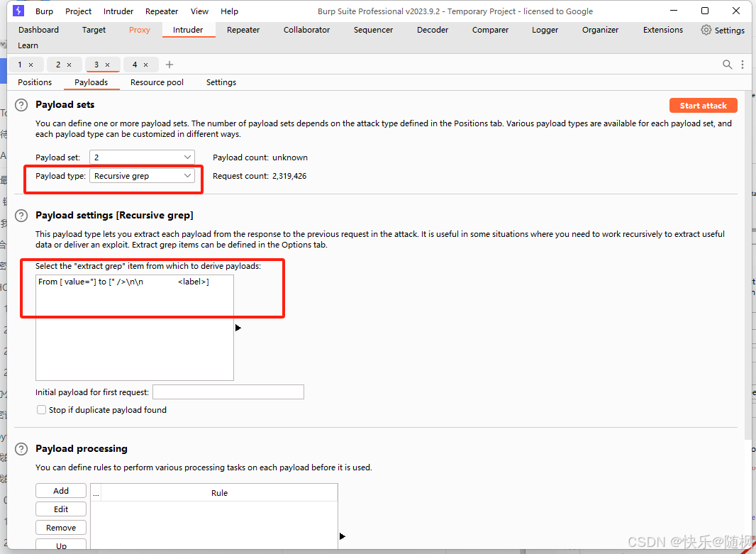Open help icon for Payload sets

point(21,105)
